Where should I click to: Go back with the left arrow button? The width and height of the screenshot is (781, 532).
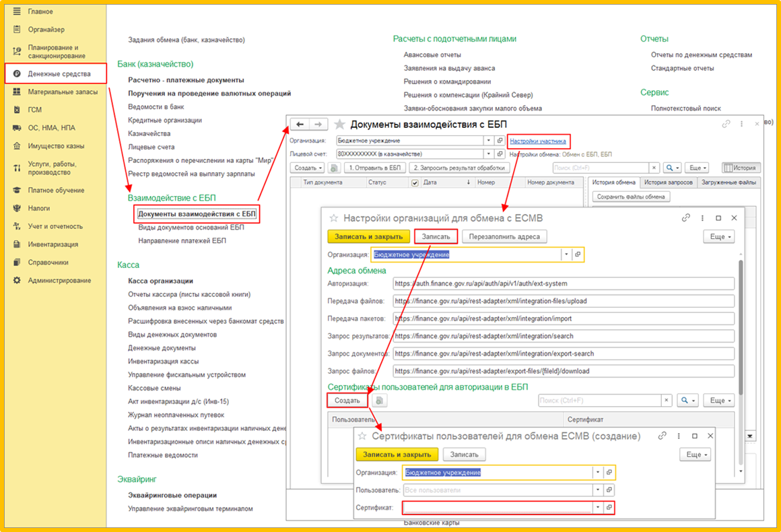pyautogui.click(x=300, y=124)
